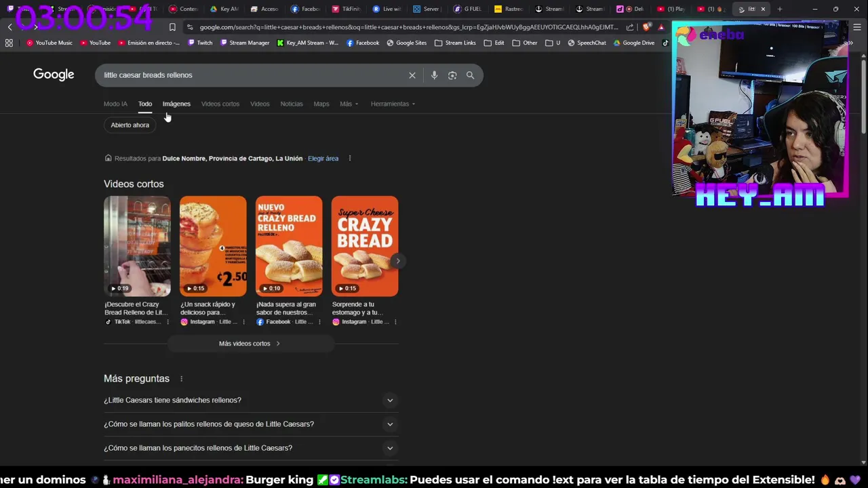Open the Facebook bookmark

pos(363,43)
